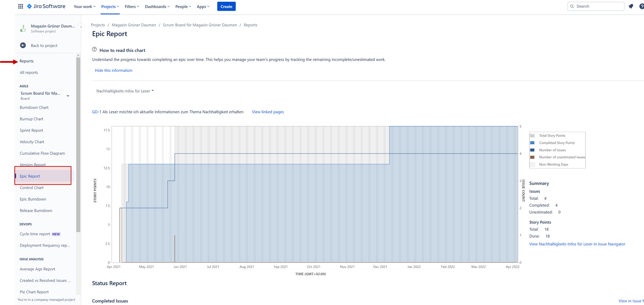The width and height of the screenshot is (644, 305).
Task: Click the blue Create button
Action: point(226,6)
